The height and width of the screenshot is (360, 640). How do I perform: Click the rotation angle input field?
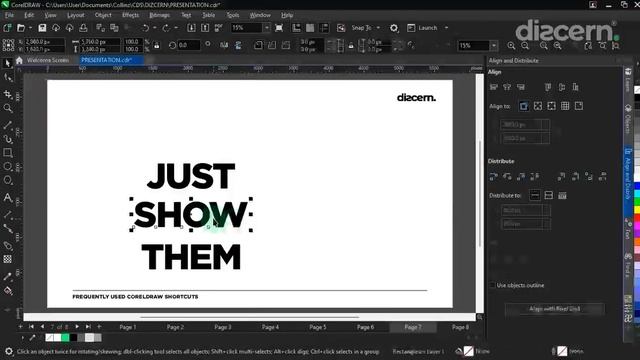click(189, 45)
